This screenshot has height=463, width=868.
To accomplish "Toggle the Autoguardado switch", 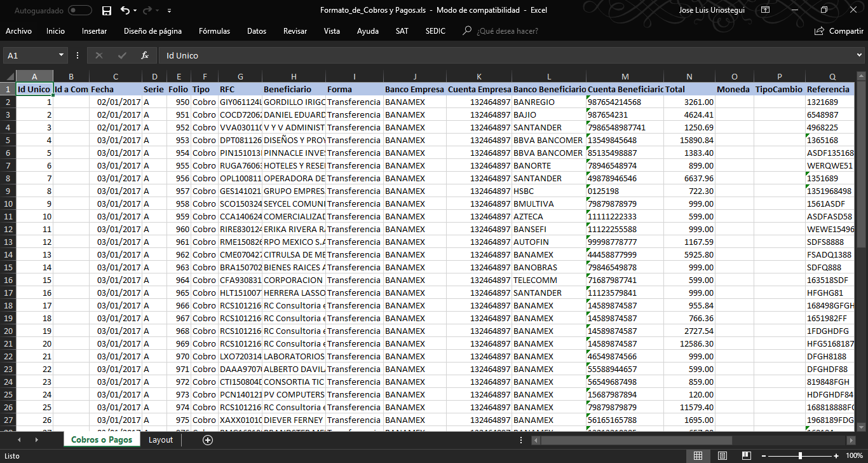I will coord(80,11).
